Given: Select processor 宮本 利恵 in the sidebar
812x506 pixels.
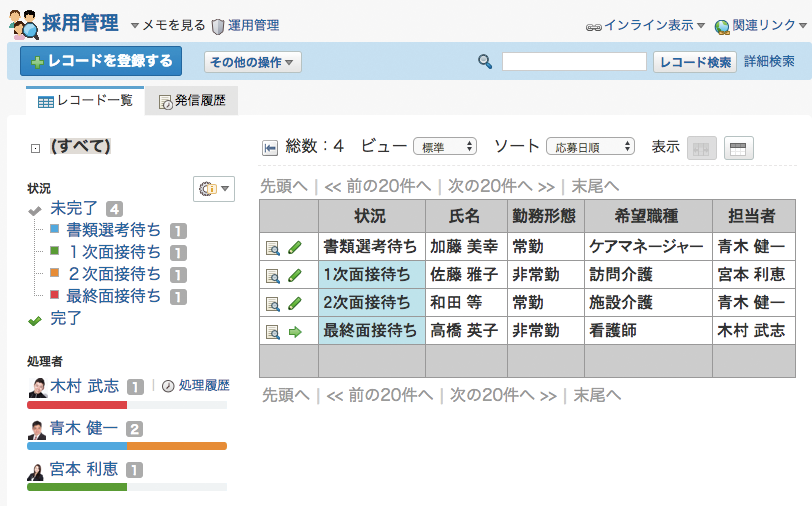Looking at the screenshot, I should point(84,469).
